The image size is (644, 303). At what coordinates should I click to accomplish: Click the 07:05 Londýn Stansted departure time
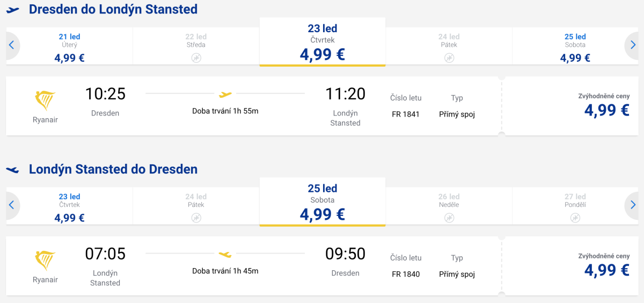[x=105, y=254]
